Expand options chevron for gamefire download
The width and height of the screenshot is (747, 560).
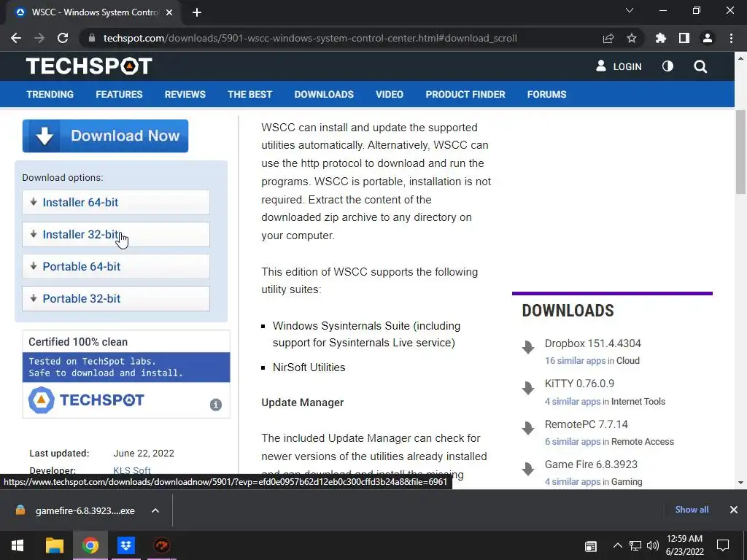click(x=155, y=510)
